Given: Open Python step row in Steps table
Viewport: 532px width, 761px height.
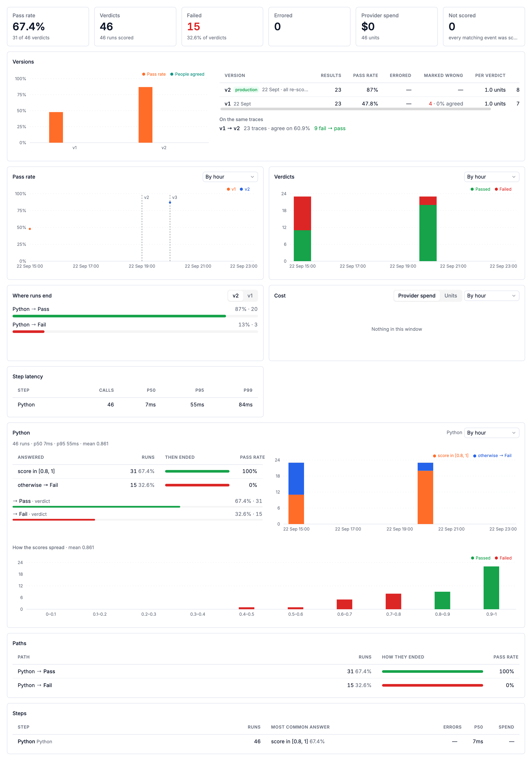Looking at the screenshot, I should [x=266, y=742].
